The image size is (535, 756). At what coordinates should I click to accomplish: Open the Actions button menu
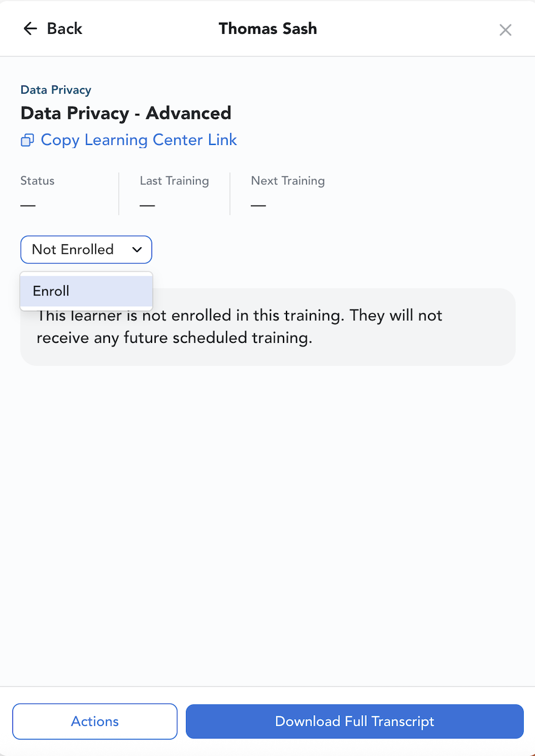click(x=95, y=722)
